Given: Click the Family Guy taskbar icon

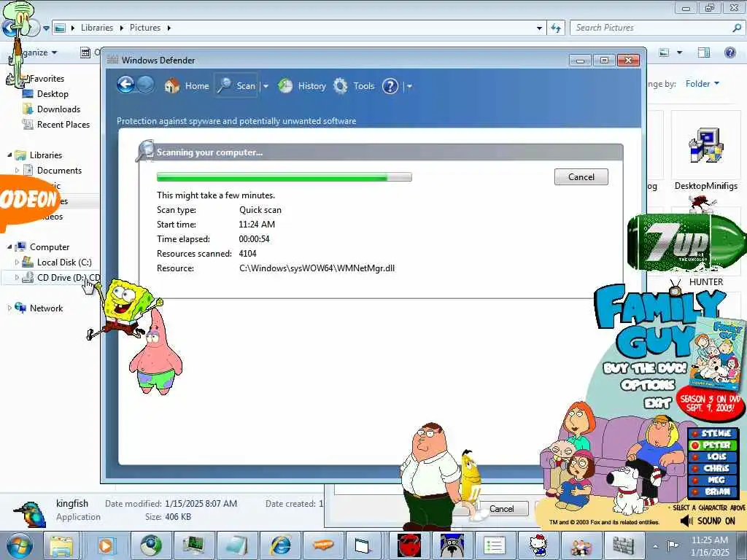Looking at the screenshot, I should (581, 546).
